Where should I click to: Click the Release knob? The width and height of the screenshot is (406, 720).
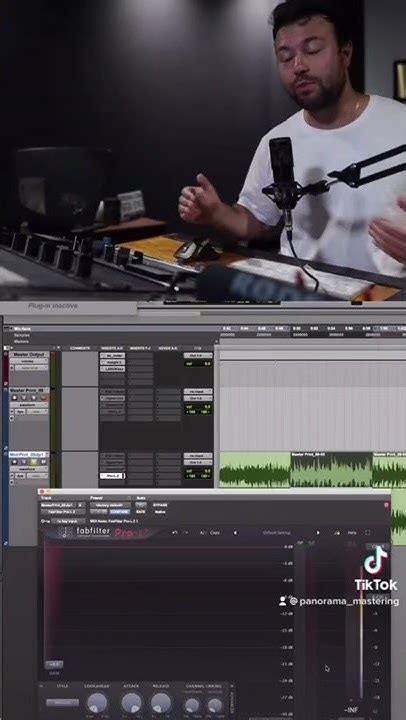click(161, 703)
